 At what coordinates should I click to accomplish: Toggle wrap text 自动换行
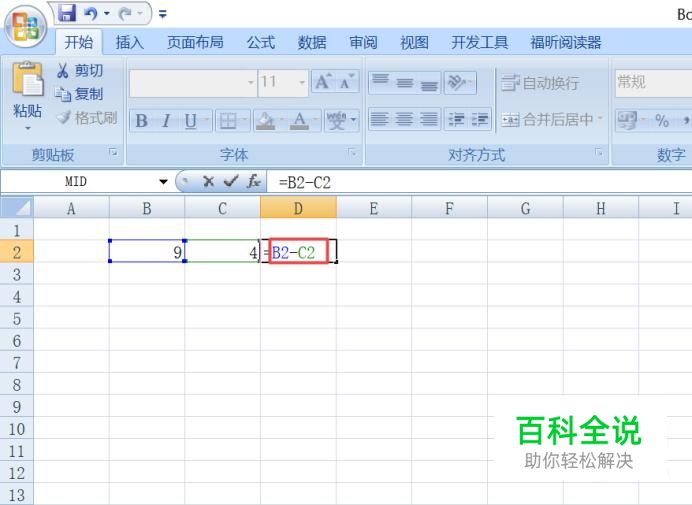coord(540,83)
